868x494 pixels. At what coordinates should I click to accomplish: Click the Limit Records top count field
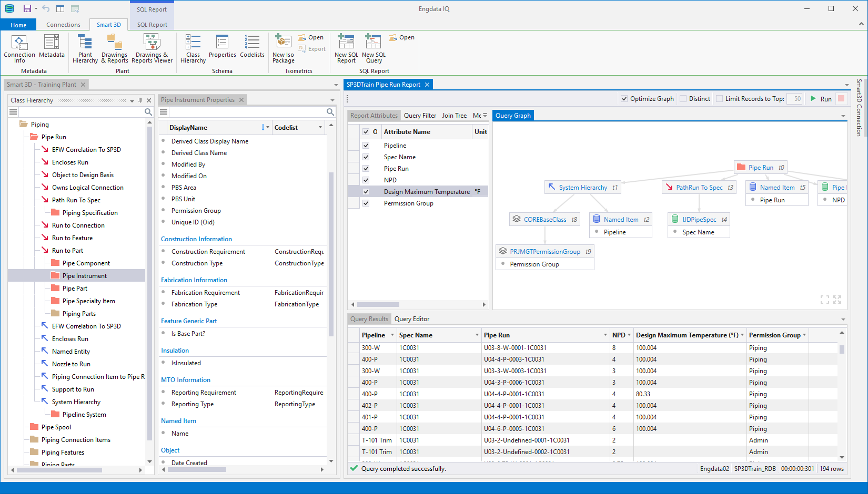pyautogui.click(x=794, y=99)
